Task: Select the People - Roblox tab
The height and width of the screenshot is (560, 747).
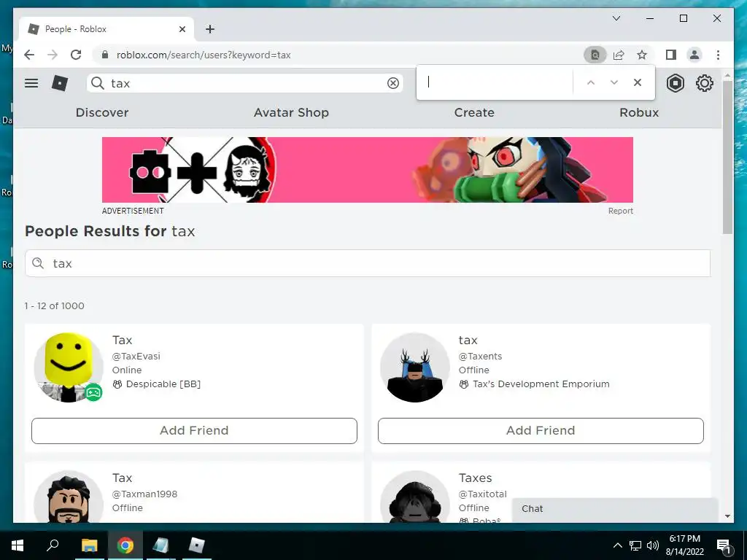Action: (x=107, y=29)
